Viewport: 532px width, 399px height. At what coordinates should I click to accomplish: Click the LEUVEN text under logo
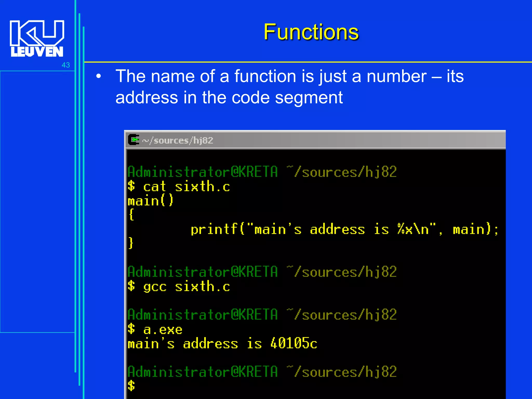pyautogui.click(x=37, y=52)
